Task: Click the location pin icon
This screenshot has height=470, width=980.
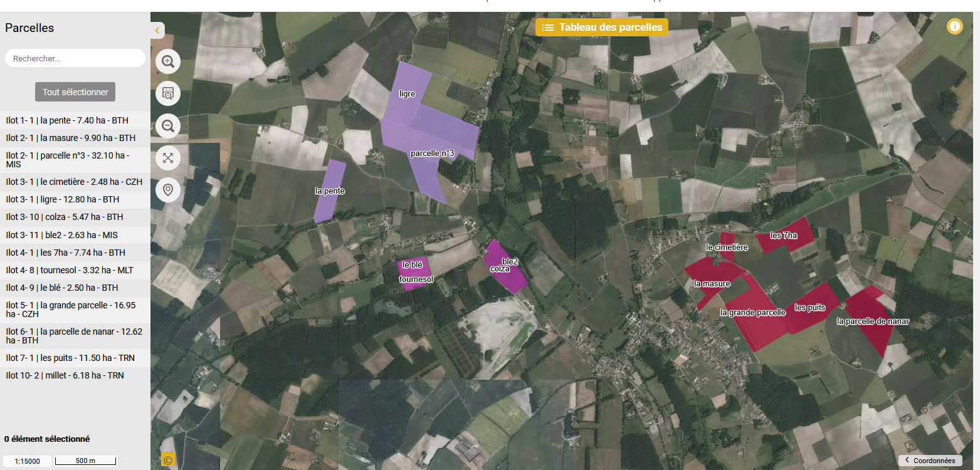Action: tap(168, 189)
